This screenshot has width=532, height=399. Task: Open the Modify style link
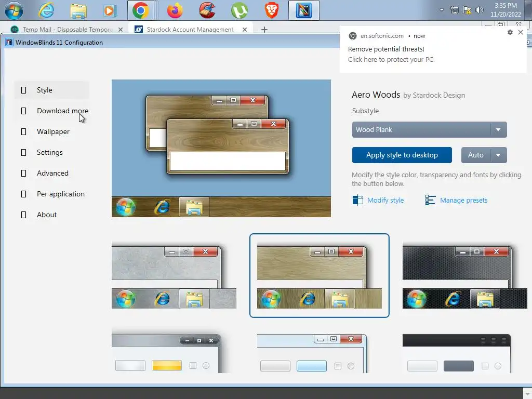(x=385, y=200)
